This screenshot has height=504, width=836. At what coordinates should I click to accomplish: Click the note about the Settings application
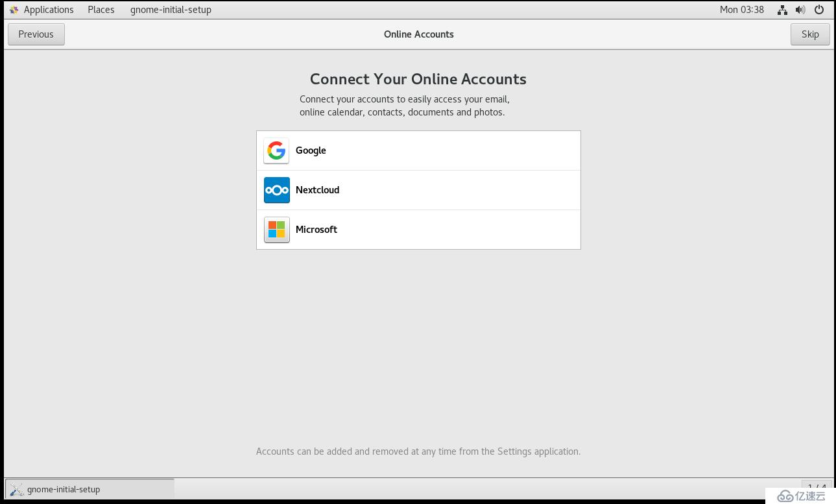click(x=418, y=451)
